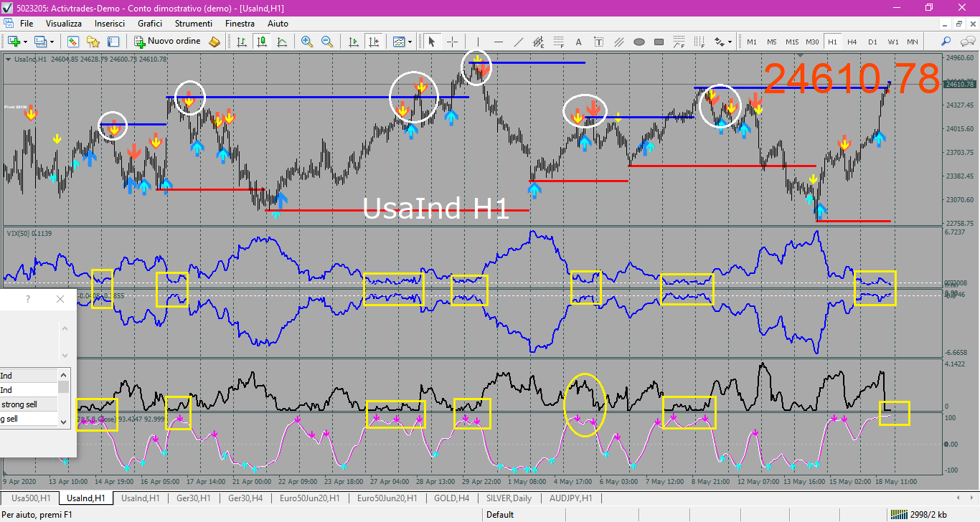Open the Market Watch panel icon
This screenshot has height=522, width=980.
pyautogui.click(x=73, y=42)
